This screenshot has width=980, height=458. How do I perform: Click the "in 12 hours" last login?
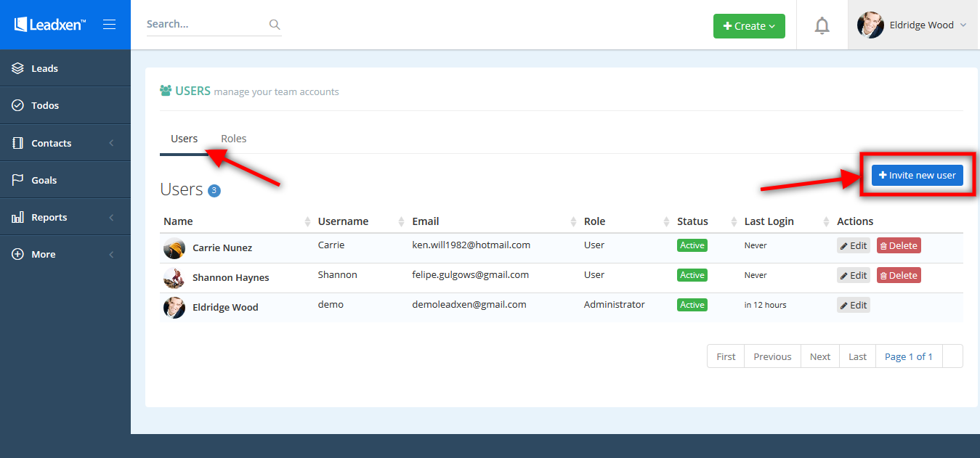pyautogui.click(x=766, y=305)
